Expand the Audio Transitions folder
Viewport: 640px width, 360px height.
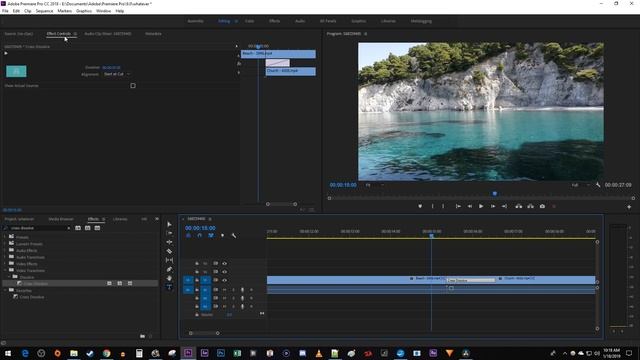pyautogui.click(x=5, y=257)
